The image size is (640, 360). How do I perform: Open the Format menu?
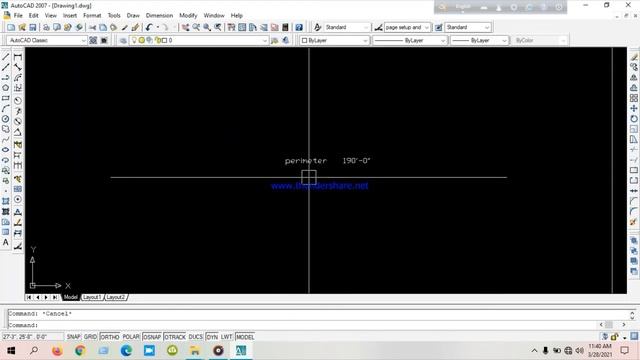click(x=92, y=16)
